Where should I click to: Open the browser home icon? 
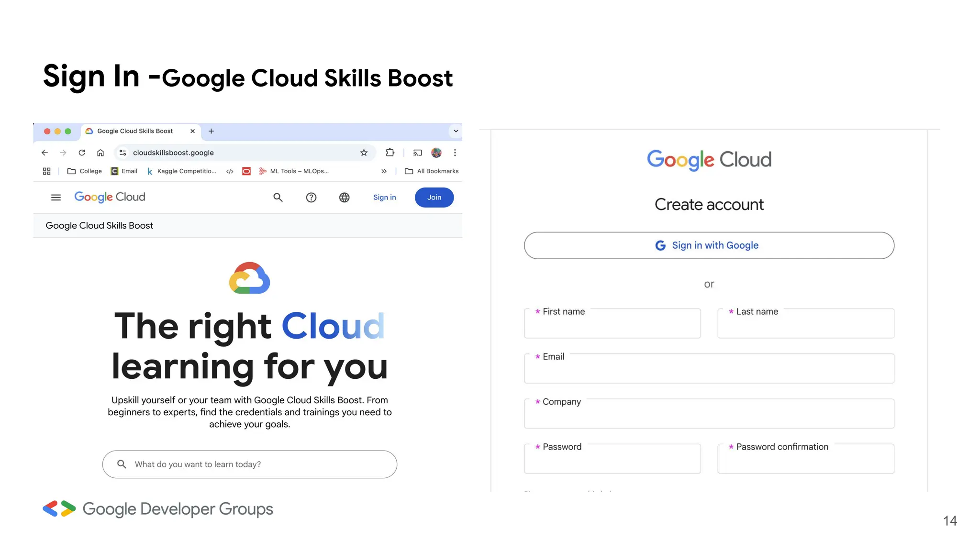pyautogui.click(x=100, y=153)
